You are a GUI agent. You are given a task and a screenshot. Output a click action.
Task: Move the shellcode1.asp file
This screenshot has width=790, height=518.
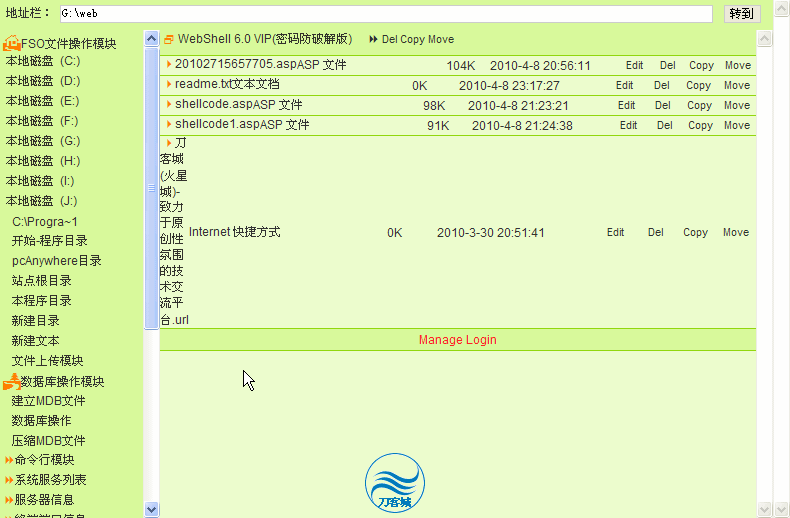(737, 125)
